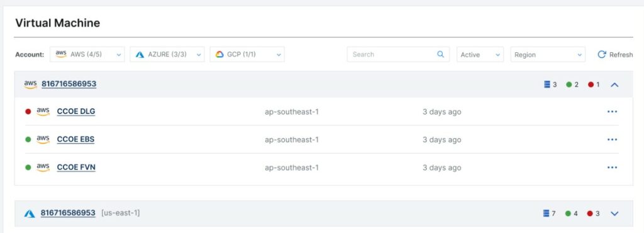
Task: Click the AWS logo beside CCOE DLG
Action: coord(43,111)
